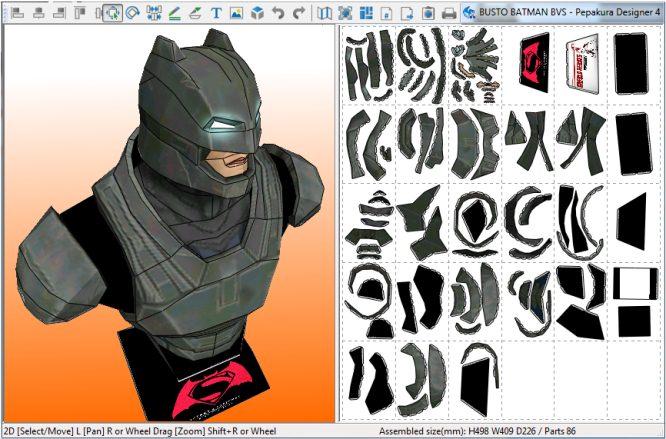
Task: Click the Print icon
Action: [449, 13]
